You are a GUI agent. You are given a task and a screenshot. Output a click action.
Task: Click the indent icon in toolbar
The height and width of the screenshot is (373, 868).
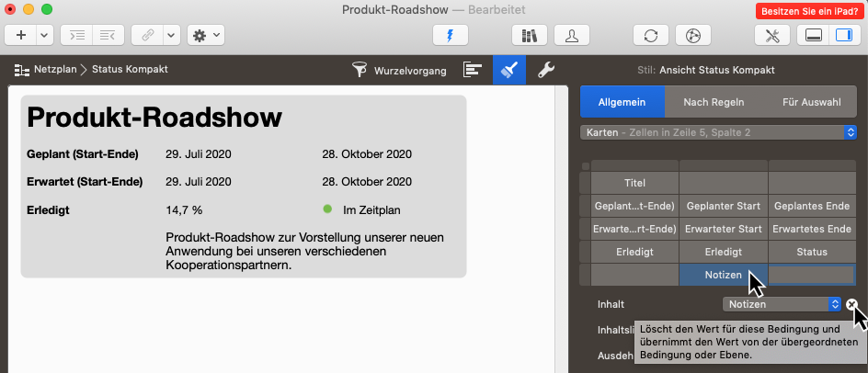coord(76,36)
